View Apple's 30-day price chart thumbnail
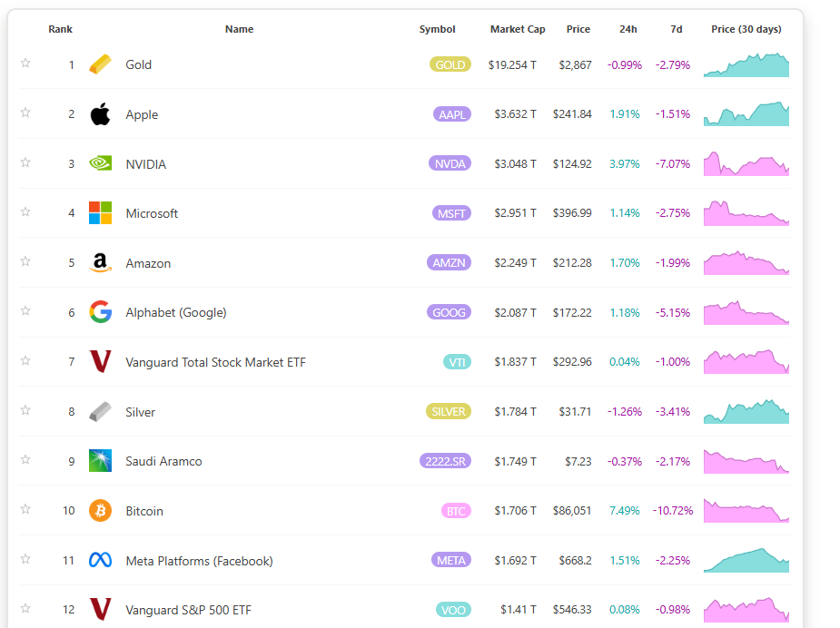This screenshot has height=628, width=840. tap(746, 114)
